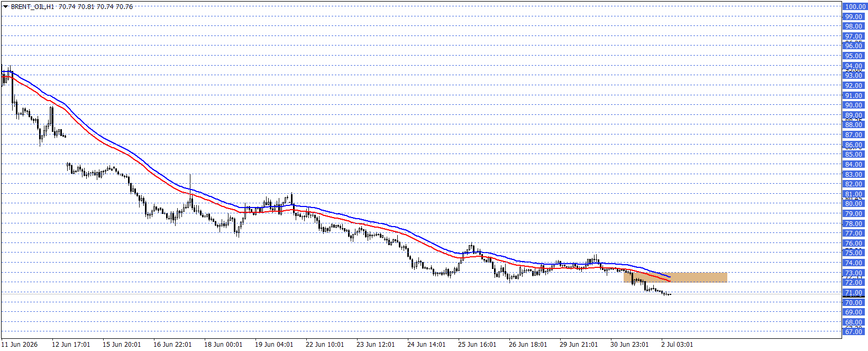The image size is (868, 351).
Task: Click the 100.00 price level label
Action: pyautogui.click(x=854, y=7)
